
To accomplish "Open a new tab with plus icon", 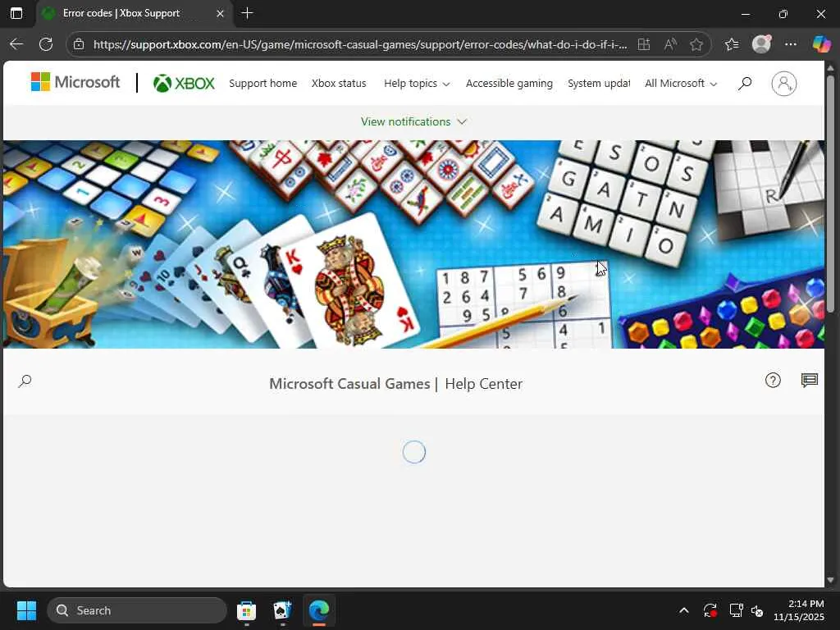I will coord(247,13).
